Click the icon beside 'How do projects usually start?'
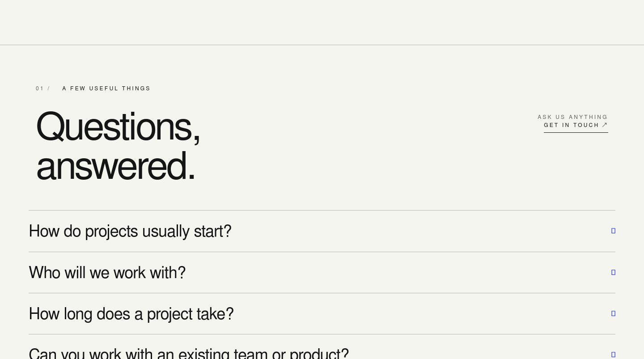 pos(613,231)
